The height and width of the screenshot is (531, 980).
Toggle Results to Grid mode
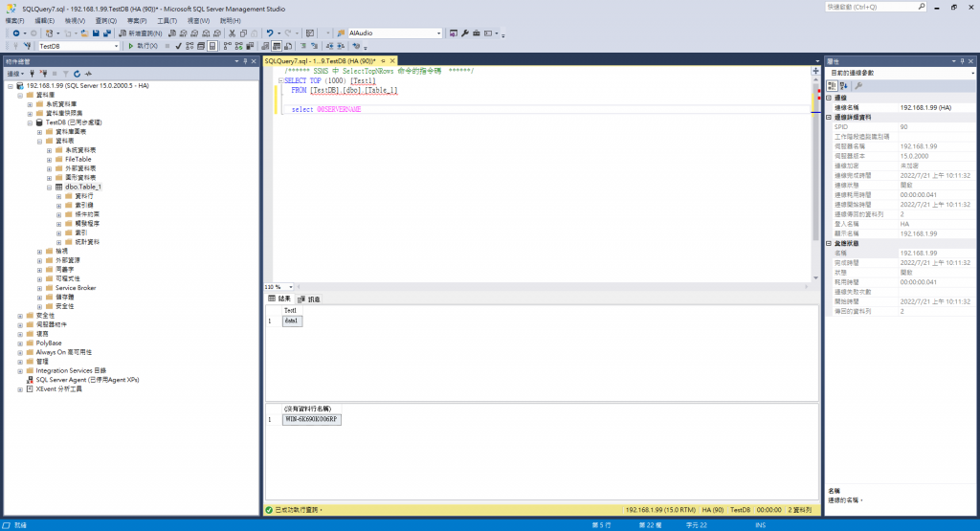[x=277, y=46]
